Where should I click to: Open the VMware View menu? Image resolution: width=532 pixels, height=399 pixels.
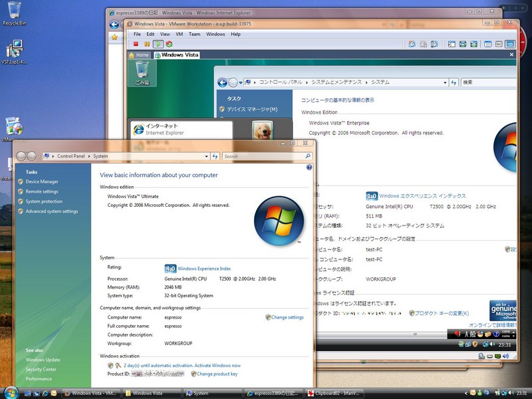coord(165,35)
